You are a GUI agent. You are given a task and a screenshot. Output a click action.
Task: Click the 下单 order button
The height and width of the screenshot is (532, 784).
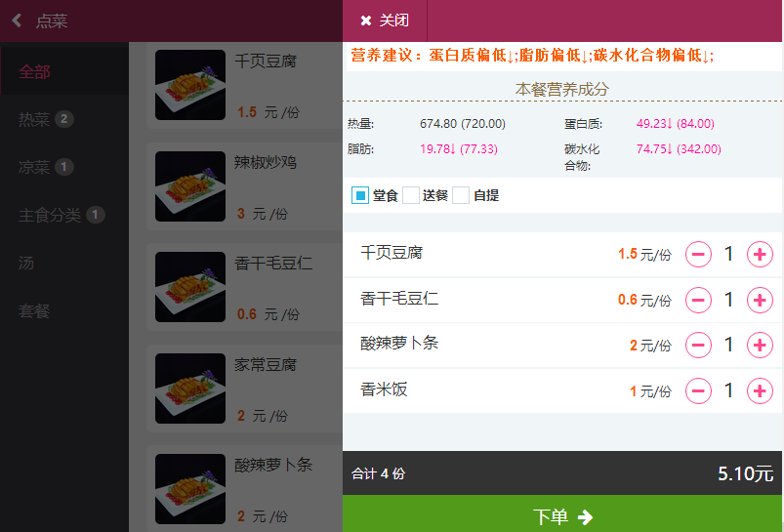(x=562, y=516)
